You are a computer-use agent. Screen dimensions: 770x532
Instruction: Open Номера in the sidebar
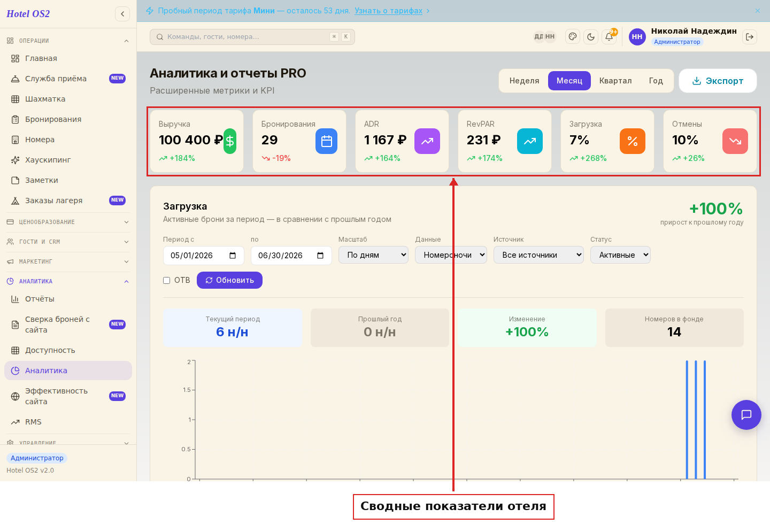[68, 140]
